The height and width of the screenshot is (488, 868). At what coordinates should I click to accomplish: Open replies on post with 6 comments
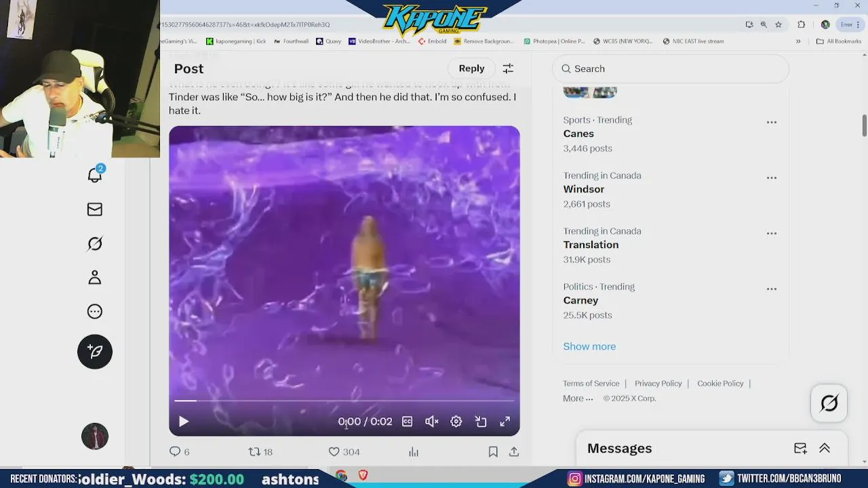pos(179,451)
